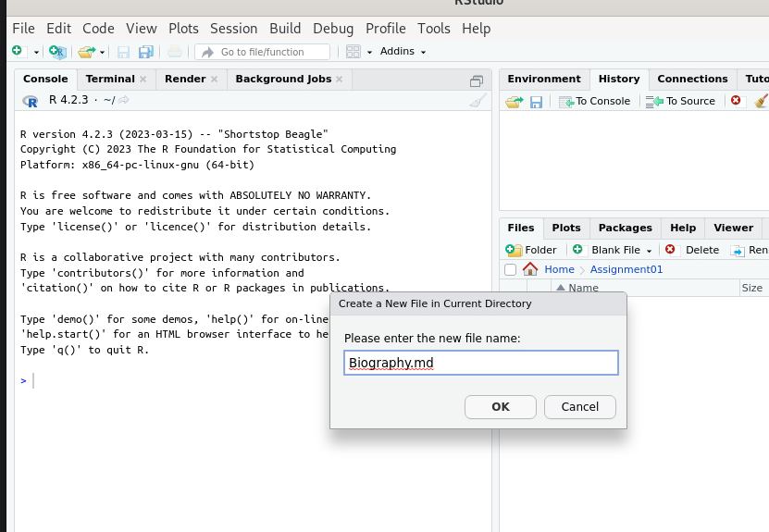Send selected history To Console
Screen dimensions: 769x532
595,102
